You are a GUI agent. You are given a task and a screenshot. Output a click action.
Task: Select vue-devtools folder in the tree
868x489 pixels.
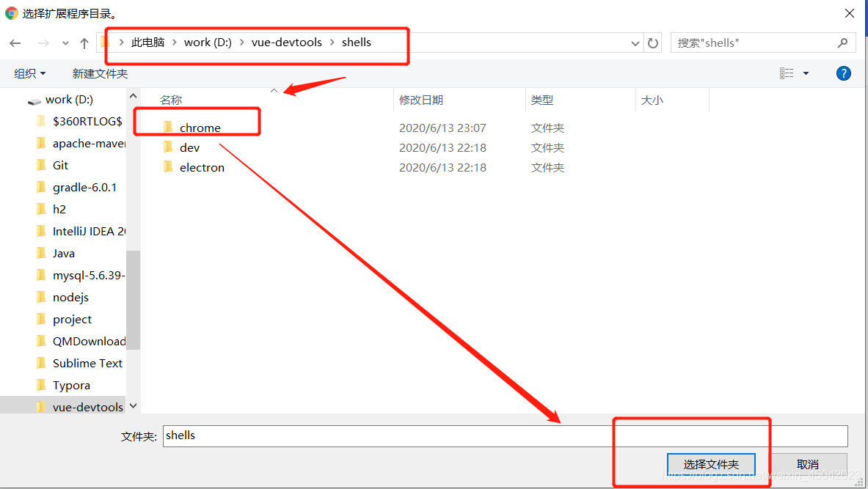88,407
